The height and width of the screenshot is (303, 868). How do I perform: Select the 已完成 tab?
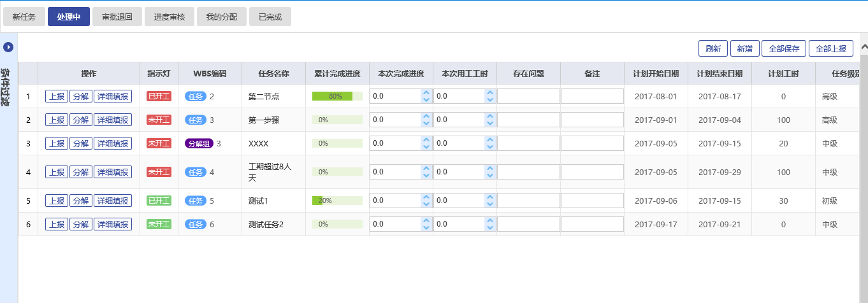[270, 17]
